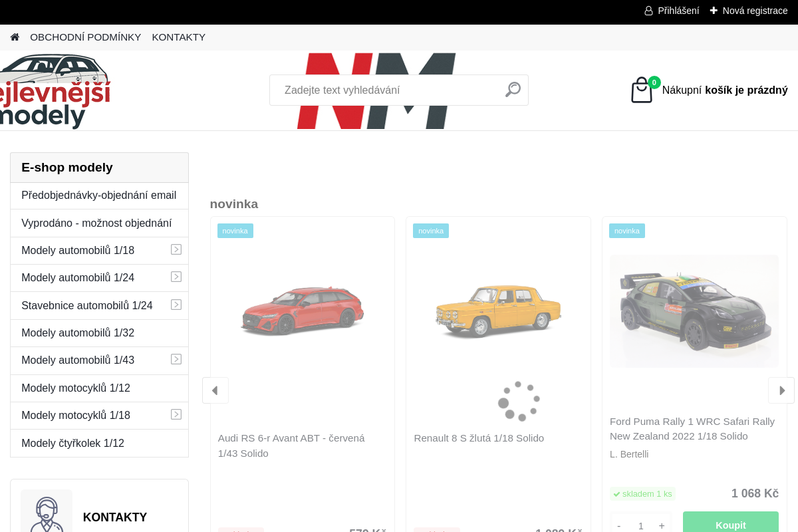Click the red Audi RS 6 thumbnail
The width and height of the screenshot is (798, 532).
tap(303, 311)
